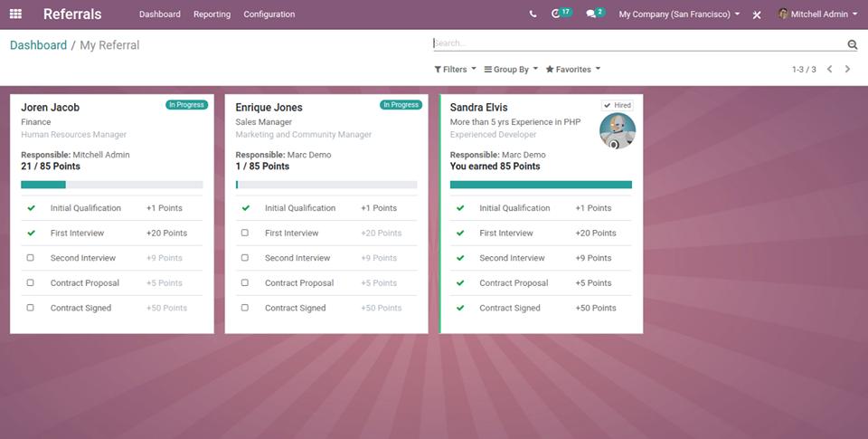The image size is (868, 439).
Task: Toggle Enrique Jones Contract Signed checkbox
Action: (245, 308)
